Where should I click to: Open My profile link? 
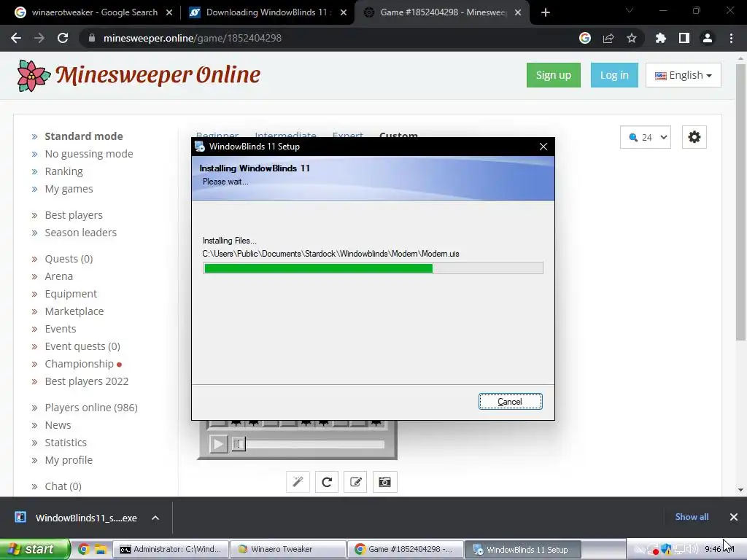tap(69, 461)
